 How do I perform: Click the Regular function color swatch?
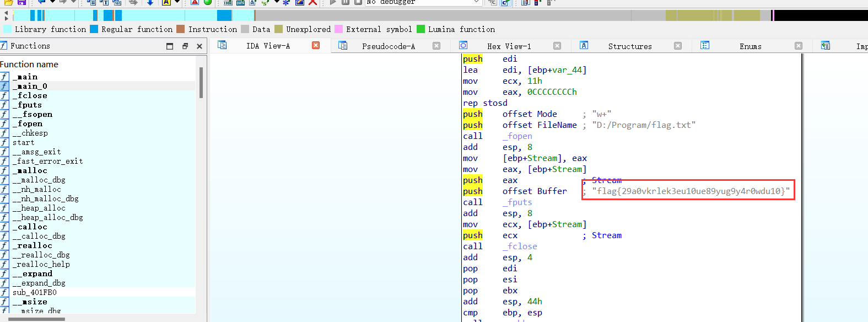pos(94,29)
